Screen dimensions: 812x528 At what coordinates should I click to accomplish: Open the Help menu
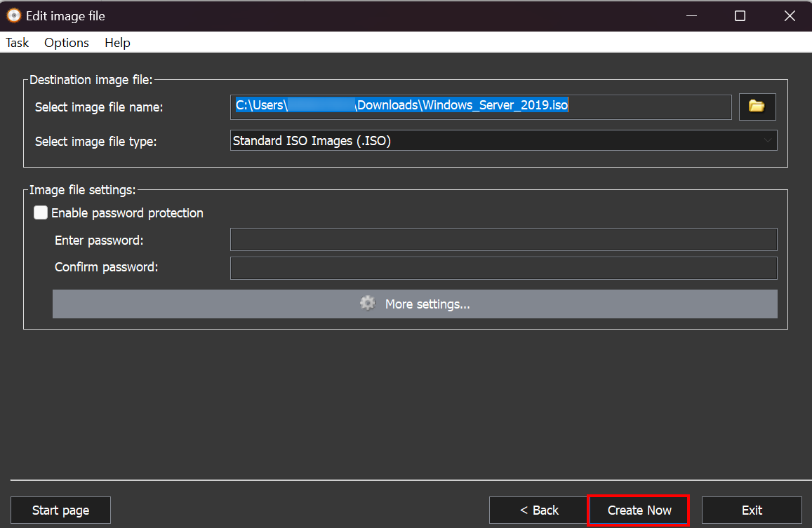click(x=117, y=43)
